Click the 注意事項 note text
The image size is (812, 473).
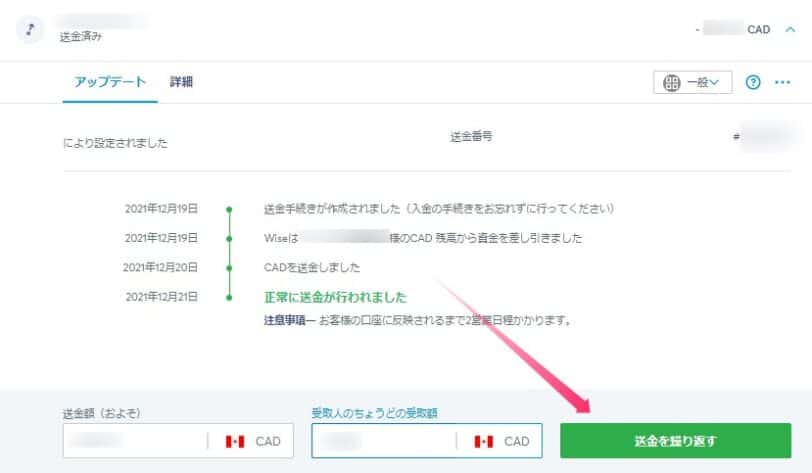417,321
